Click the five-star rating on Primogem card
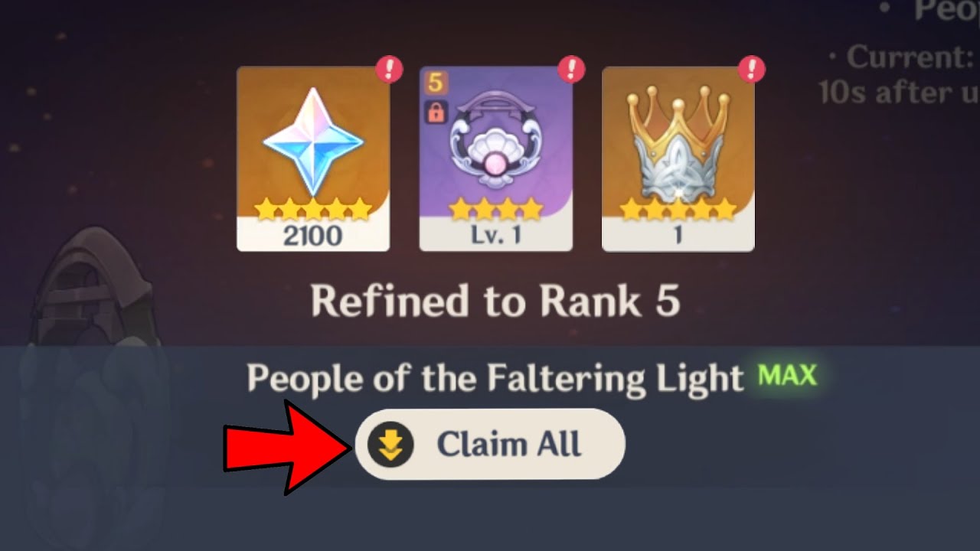The image size is (980, 551). tap(313, 208)
